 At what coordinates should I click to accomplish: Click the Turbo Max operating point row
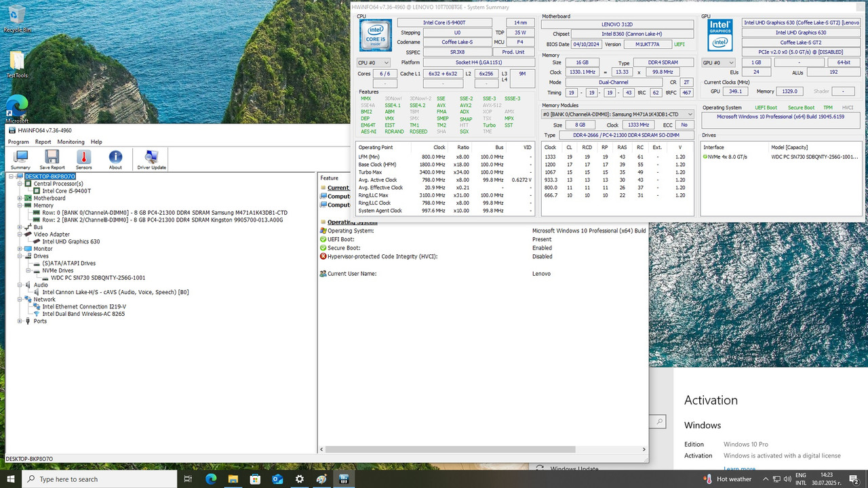(x=446, y=172)
